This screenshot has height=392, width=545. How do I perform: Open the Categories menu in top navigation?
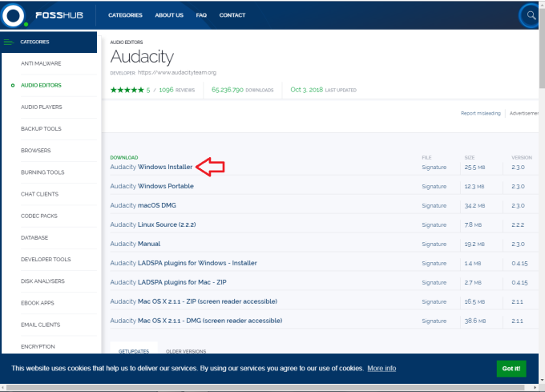125,15
